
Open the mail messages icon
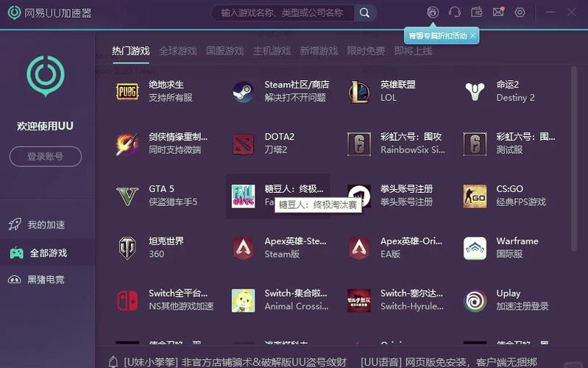coord(498,12)
